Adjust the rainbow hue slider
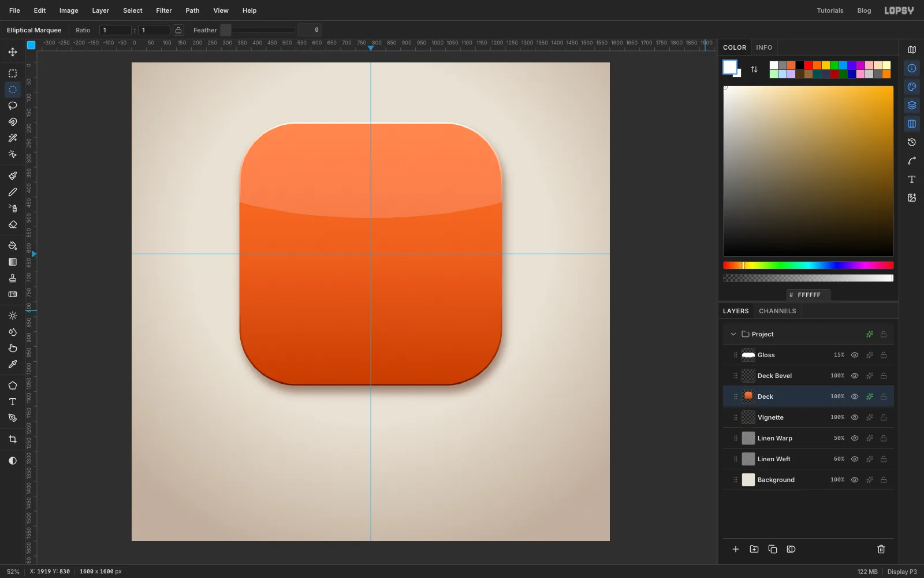 click(808, 265)
